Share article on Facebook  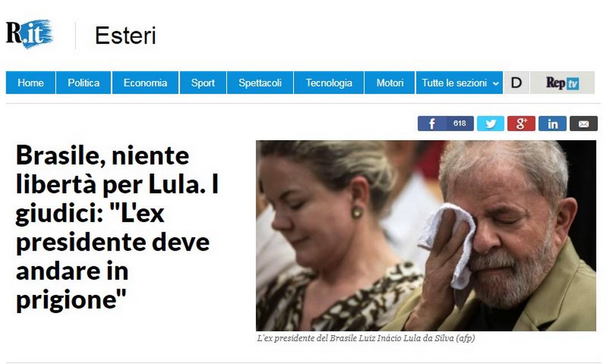tap(445, 123)
